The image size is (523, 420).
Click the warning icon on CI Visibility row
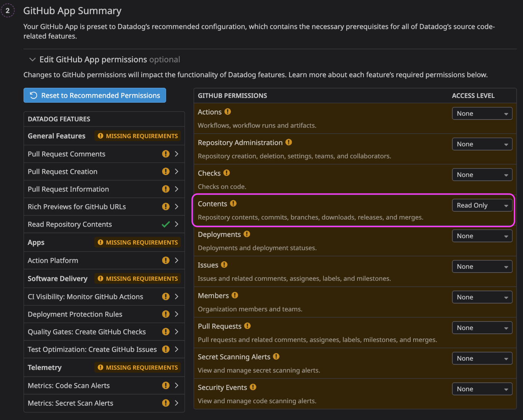click(x=166, y=296)
